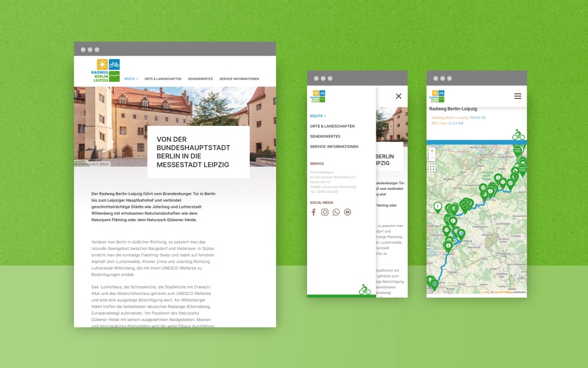Close the mobile menu with X icon

tap(399, 96)
